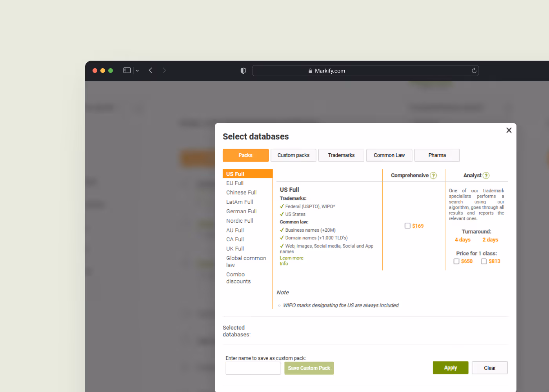
Task: Select German Full pack
Action: pos(241,211)
